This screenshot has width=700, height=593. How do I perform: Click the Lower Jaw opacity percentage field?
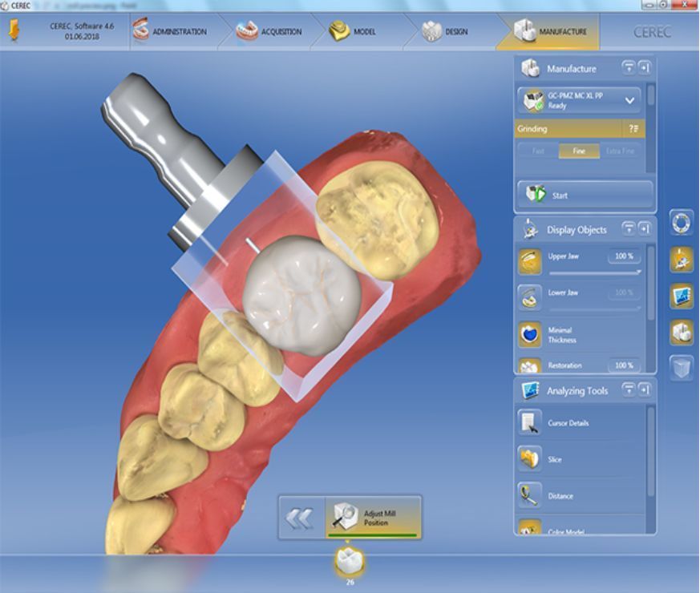(x=624, y=292)
